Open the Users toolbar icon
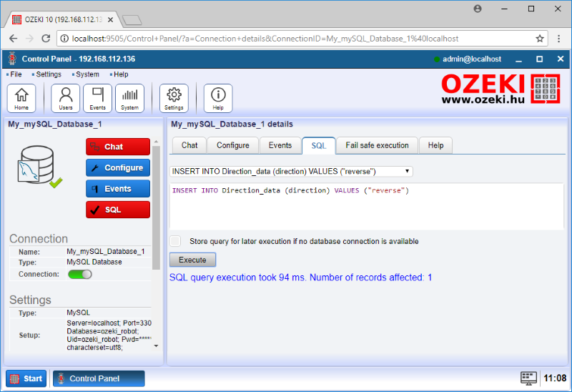 [65, 98]
